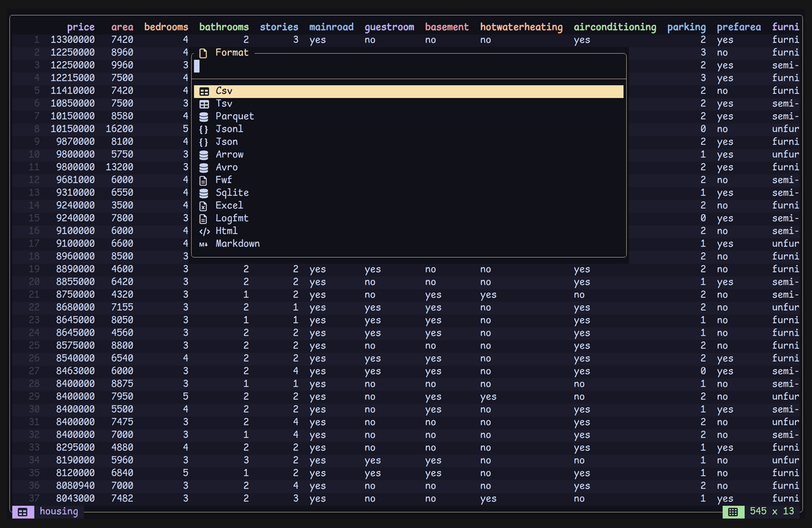Click the bedrooms column header

[166, 27]
